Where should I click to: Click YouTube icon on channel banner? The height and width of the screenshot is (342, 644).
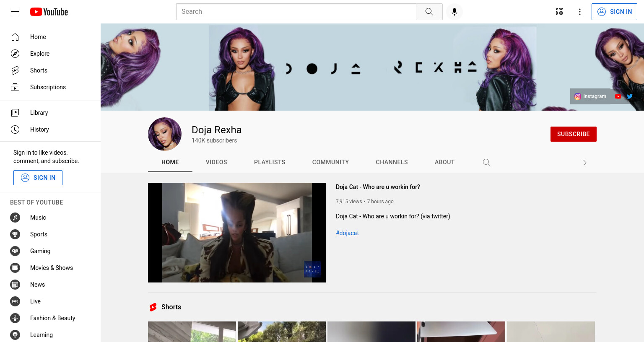pyautogui.click(x=618, y=96)
